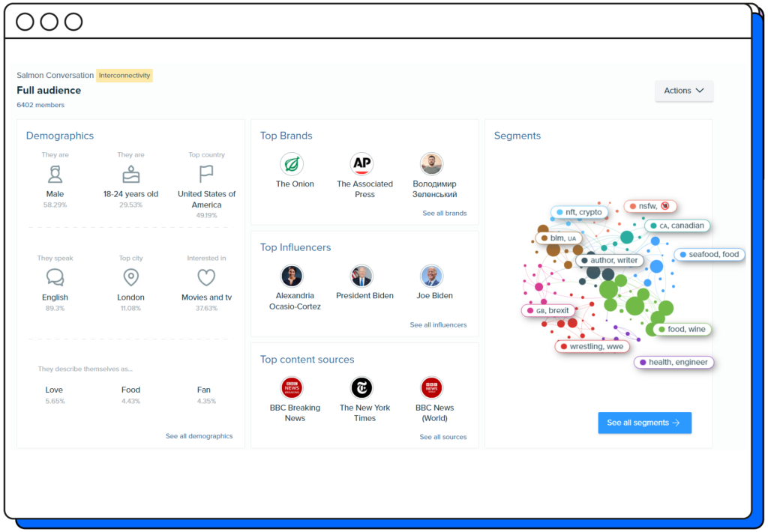768x532 pixels.
Task: Click The Onion brand logo
Action: (292, 164)
